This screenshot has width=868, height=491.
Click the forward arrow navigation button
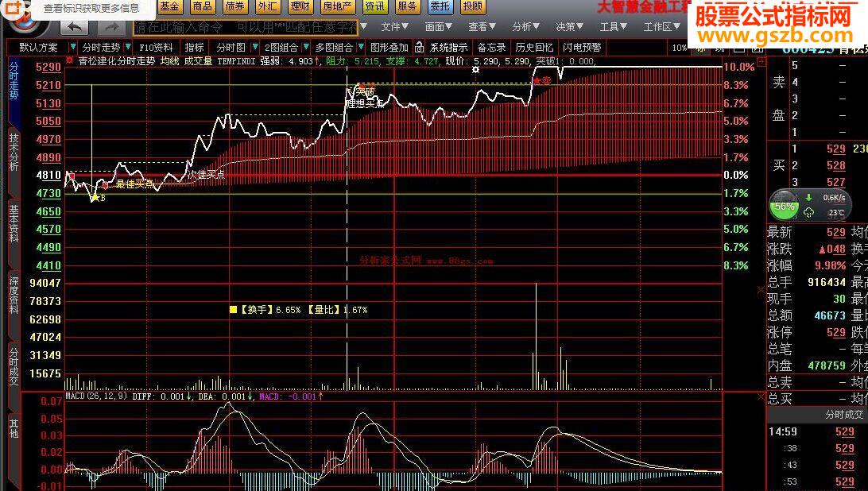coord(111,26)
